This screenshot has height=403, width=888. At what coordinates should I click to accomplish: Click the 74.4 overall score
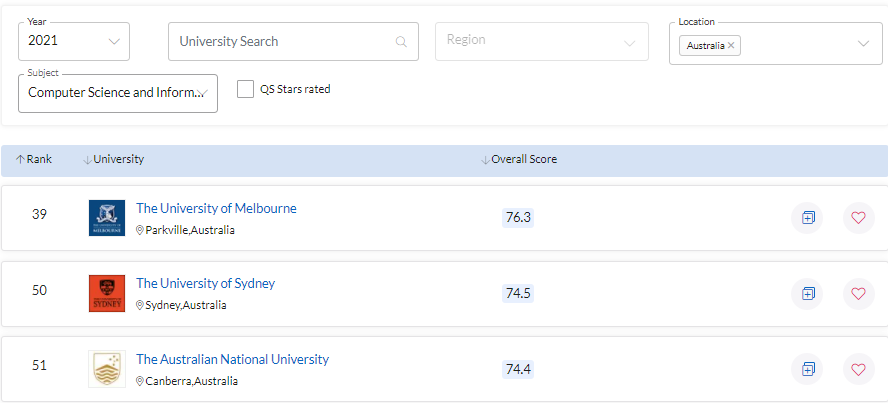click(x=518, y=369)
